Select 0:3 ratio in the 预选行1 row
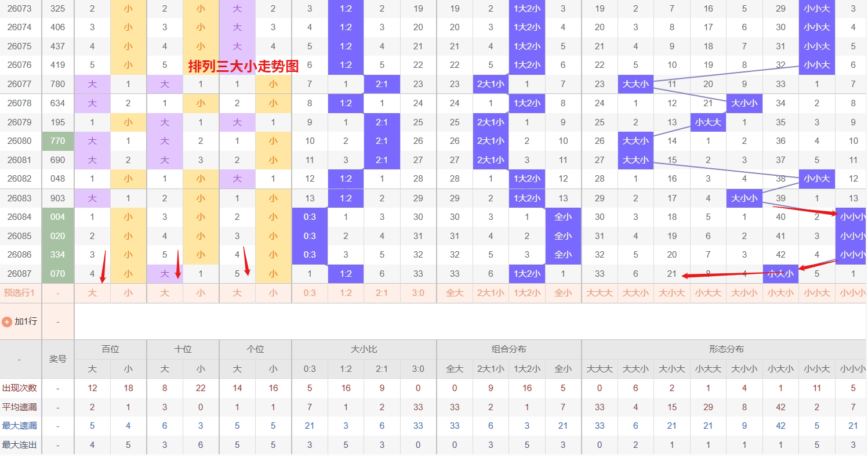868x456 pixels. [x=310, y=293]
